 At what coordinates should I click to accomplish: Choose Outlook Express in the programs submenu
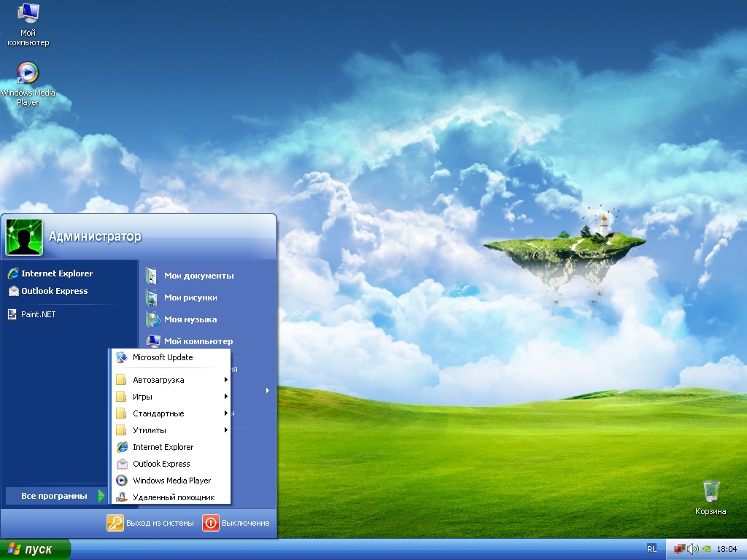coord(171,464)
